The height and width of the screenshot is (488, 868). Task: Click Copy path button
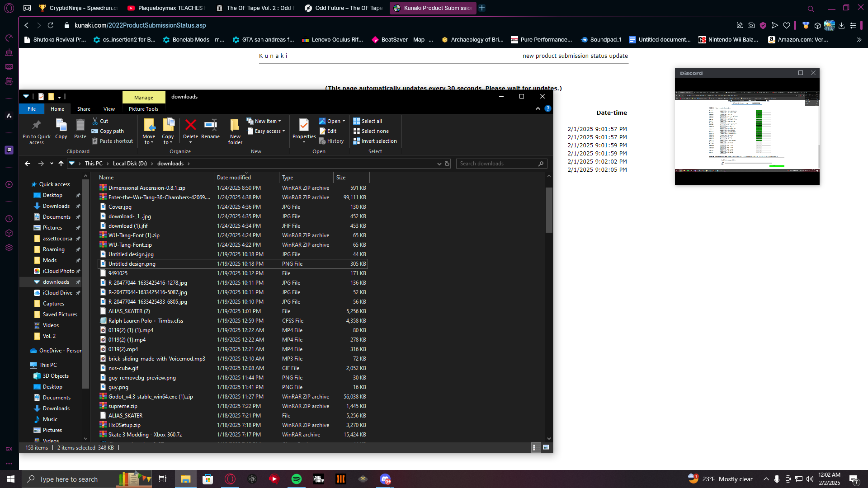pos(108,131)
